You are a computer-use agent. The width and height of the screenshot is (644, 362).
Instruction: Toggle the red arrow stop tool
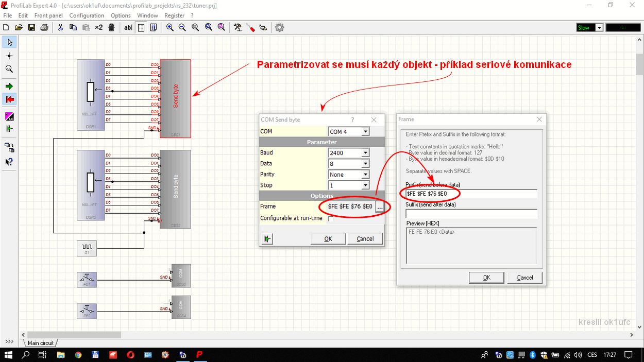click(x=9, y=99)
